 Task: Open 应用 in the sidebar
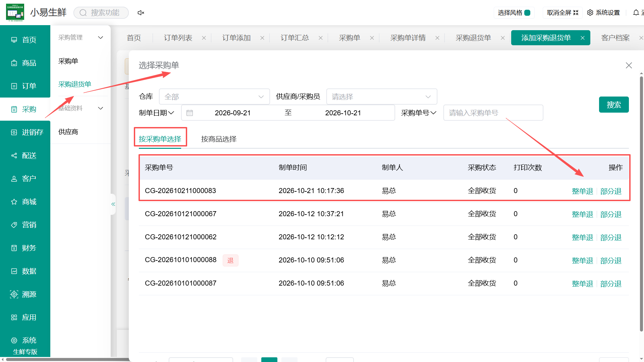pos(25,317)
